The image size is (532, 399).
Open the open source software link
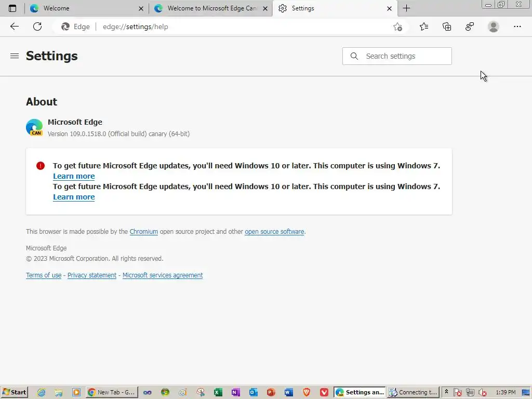(274, 231)
